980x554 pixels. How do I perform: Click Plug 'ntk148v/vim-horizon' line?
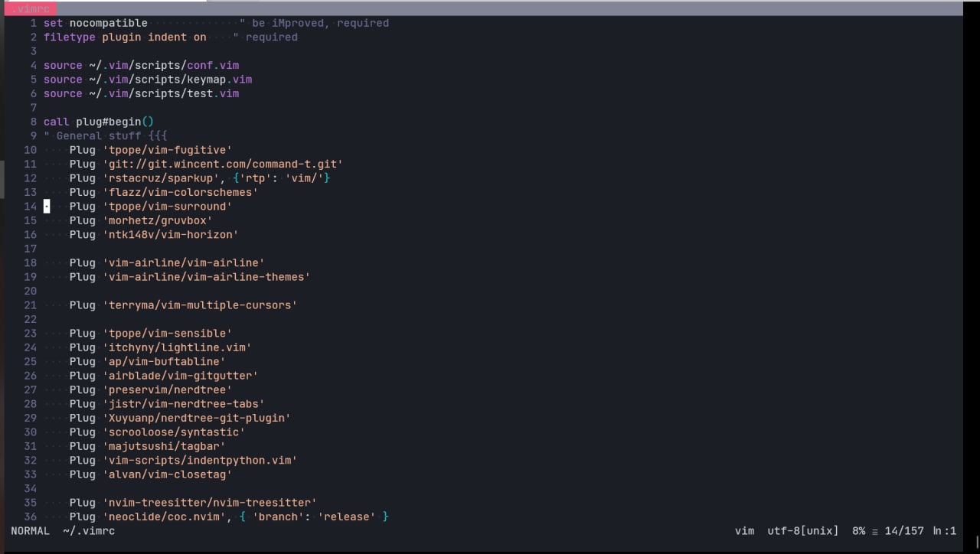pos(154,234)
